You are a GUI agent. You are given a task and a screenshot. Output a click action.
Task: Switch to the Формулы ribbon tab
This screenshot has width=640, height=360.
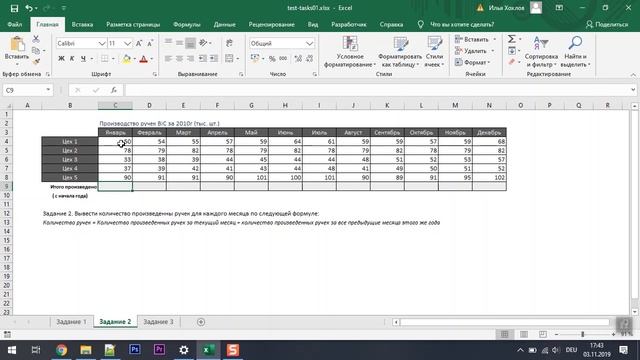187,24
